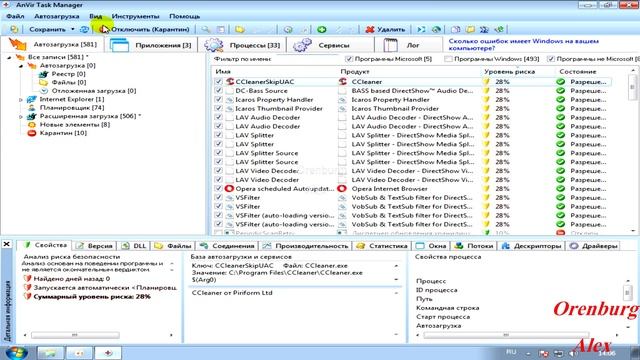Click the Windows Start button

coord(17,353)
